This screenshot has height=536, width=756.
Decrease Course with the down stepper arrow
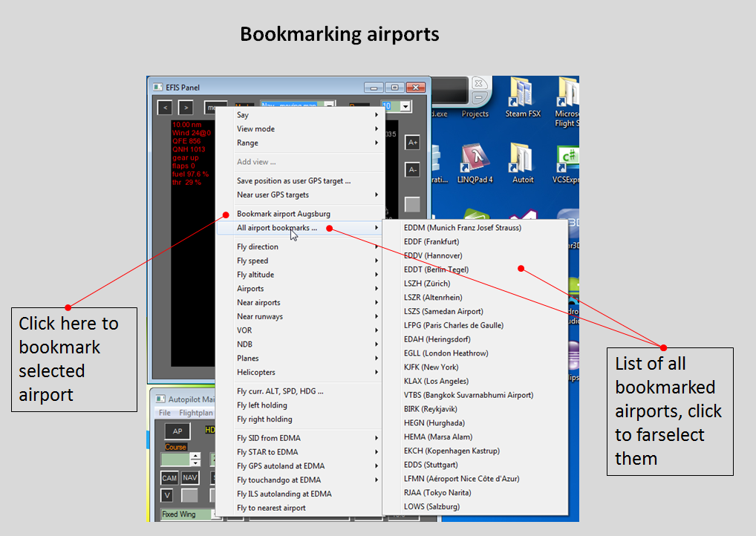(195, 463)
